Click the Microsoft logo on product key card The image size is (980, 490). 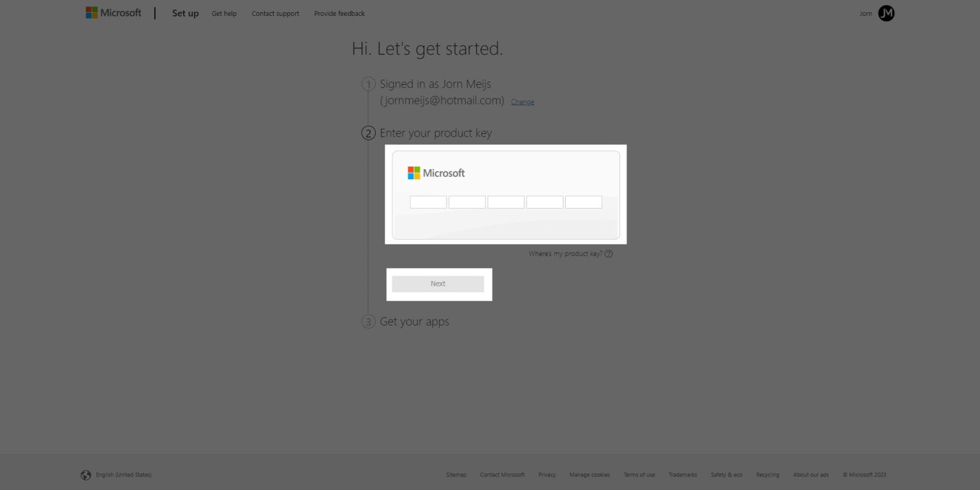coord(436,173)
